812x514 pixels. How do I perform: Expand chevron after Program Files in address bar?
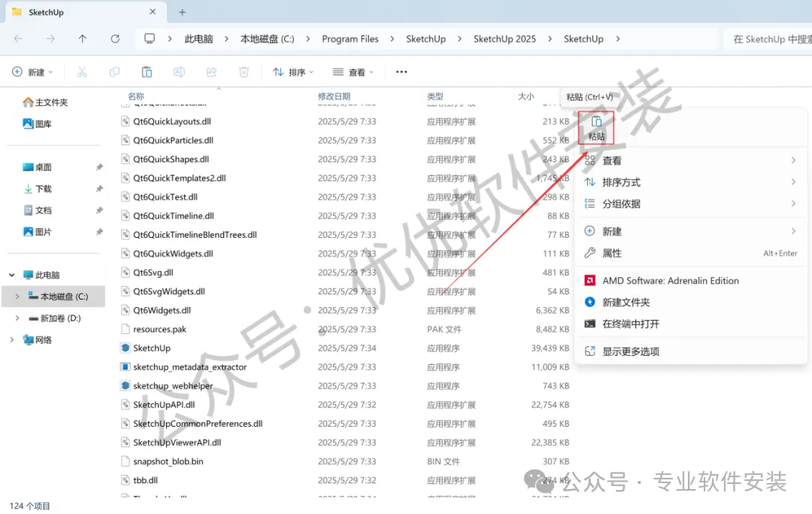[x=392, y=39]
